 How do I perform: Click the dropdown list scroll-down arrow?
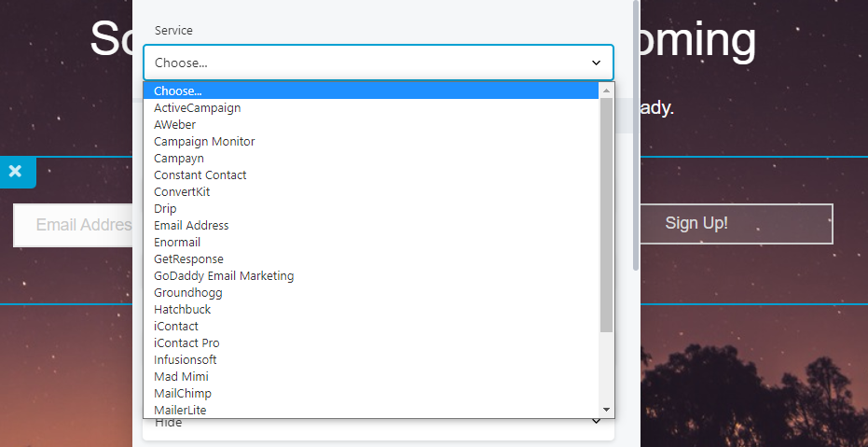pyautogui.click(x=606, y=410)
